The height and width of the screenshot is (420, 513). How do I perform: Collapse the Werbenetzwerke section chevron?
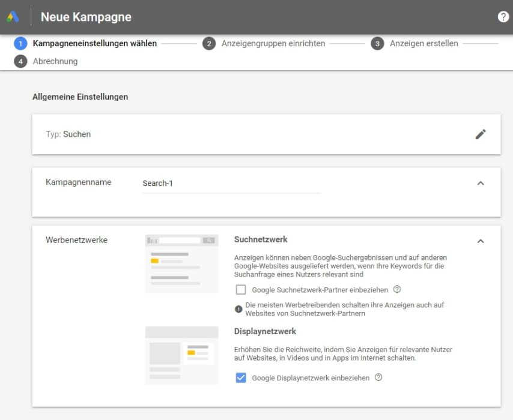481,241
